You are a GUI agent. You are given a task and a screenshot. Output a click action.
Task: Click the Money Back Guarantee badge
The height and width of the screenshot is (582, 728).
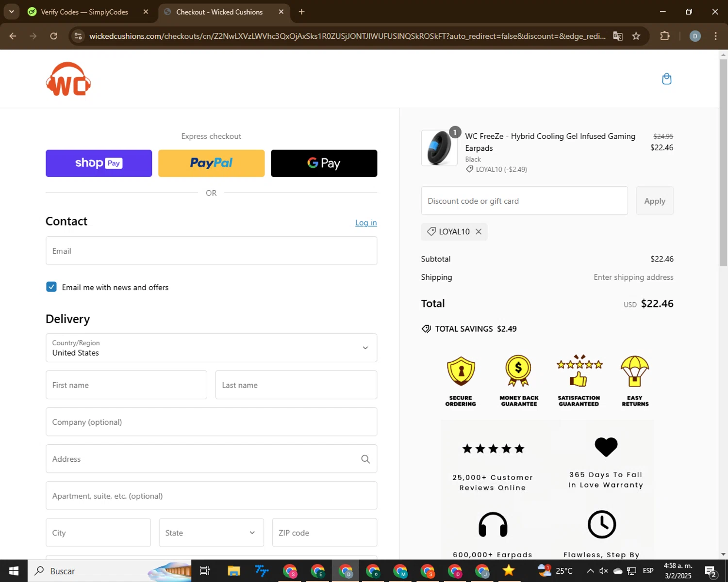(519, 381)
